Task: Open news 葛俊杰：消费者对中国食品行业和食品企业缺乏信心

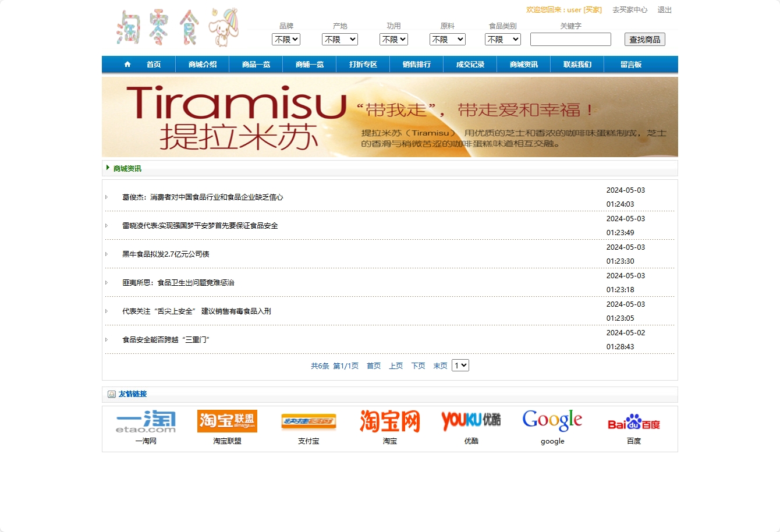Action: (x=203, y=197)
